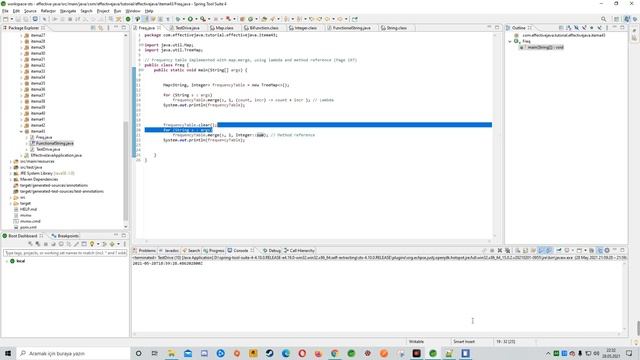The height and width of the screenshot is (360, 640).
Task: Expand Maven Dependencies node
Action: (11, 180)
